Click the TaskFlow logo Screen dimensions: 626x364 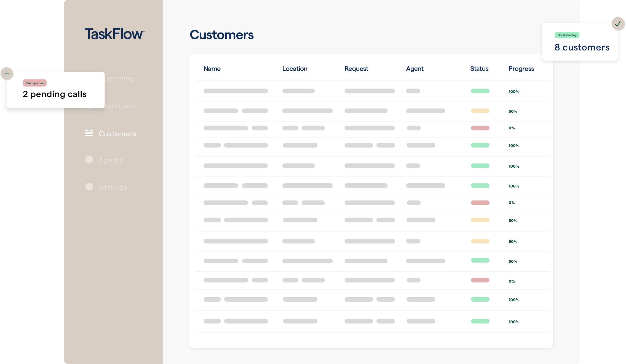click(114, 33)
